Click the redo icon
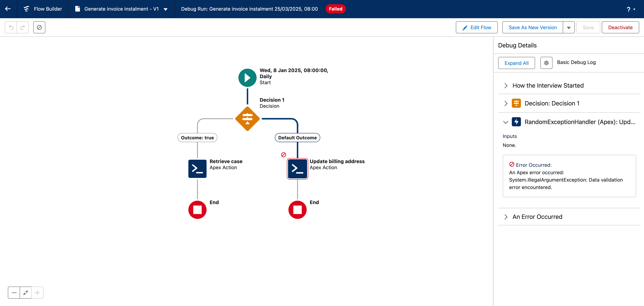The height and width of the screenshot is (306, 644). (x=23, y=27)
